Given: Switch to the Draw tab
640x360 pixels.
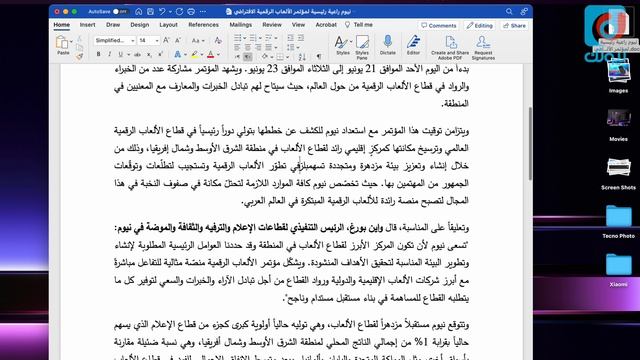Looking at the screenshot, I should tap(113, 25).
